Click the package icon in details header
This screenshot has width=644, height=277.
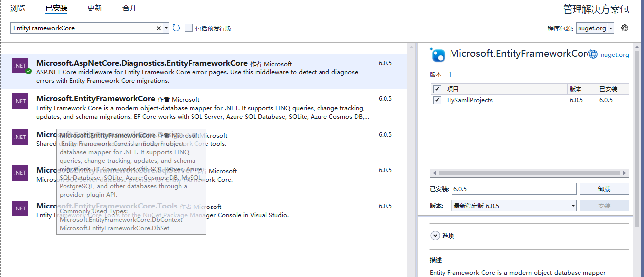[x=438, y=54]
